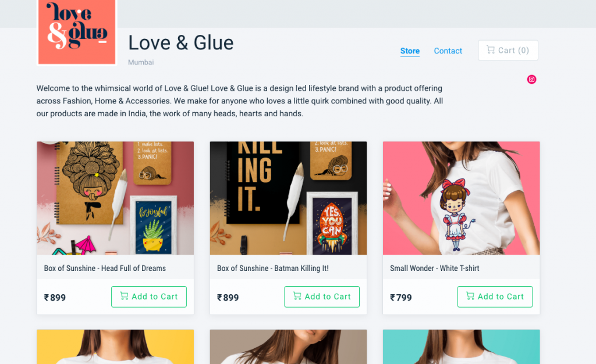Add Batman Killing It to cart
Screen dimensions: 596x364
click(x=322, y=297)
